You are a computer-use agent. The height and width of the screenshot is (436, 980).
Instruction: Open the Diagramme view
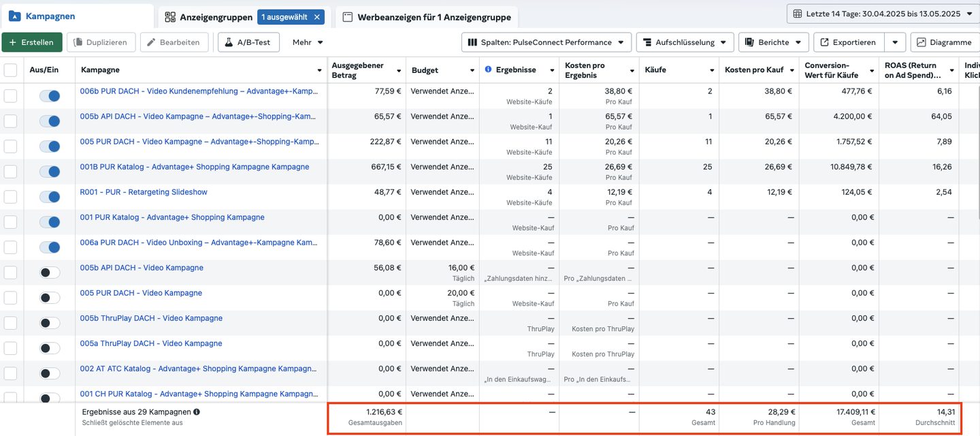coord(945,42)
